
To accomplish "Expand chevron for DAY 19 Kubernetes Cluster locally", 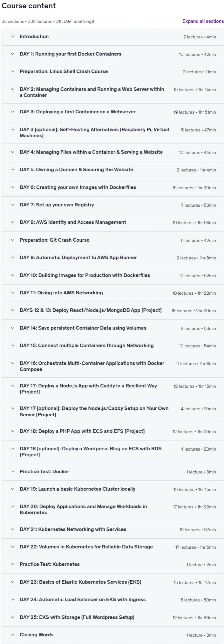I will click(x=13, y=489).
